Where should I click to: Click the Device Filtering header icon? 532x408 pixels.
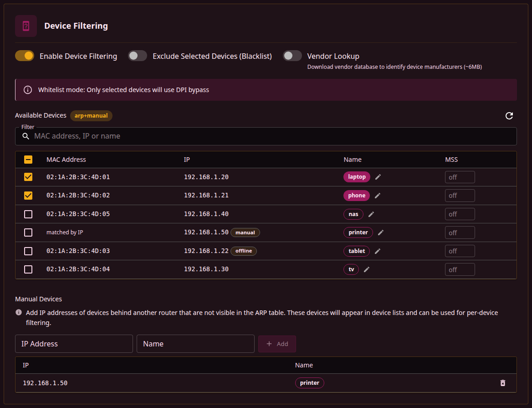click(26, 26)
